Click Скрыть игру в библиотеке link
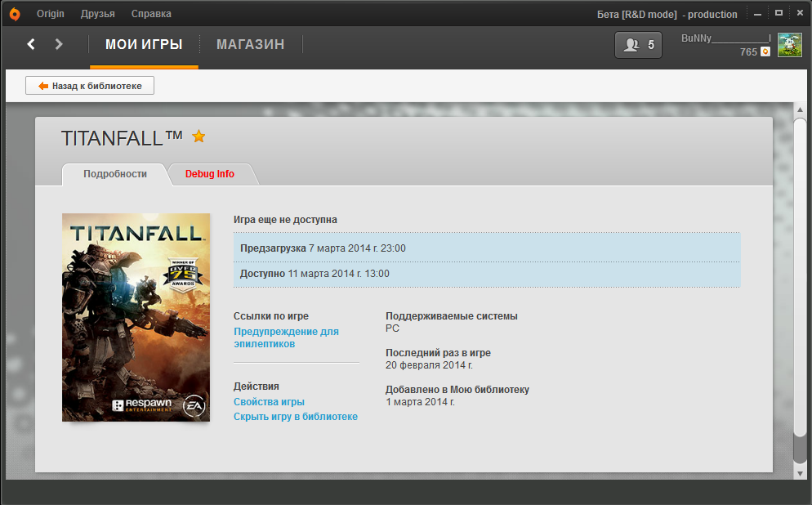Image resolution: width=812 pixels, height=505 pixels. pyautogui.click(x=295, y=417)
